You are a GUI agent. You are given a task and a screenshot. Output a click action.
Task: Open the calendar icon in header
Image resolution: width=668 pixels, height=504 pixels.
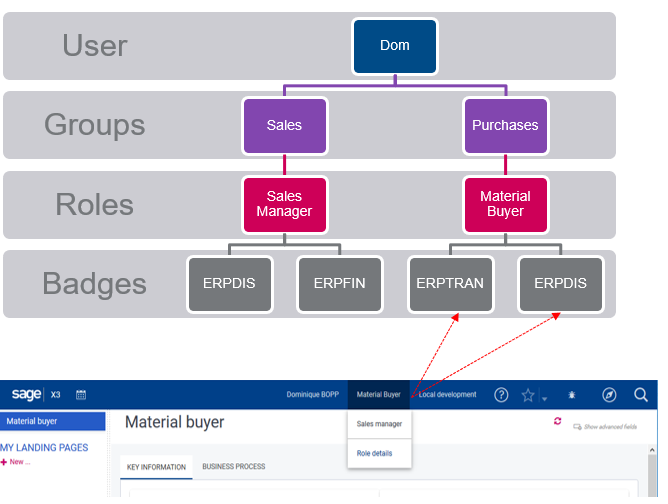coord(81,395)
